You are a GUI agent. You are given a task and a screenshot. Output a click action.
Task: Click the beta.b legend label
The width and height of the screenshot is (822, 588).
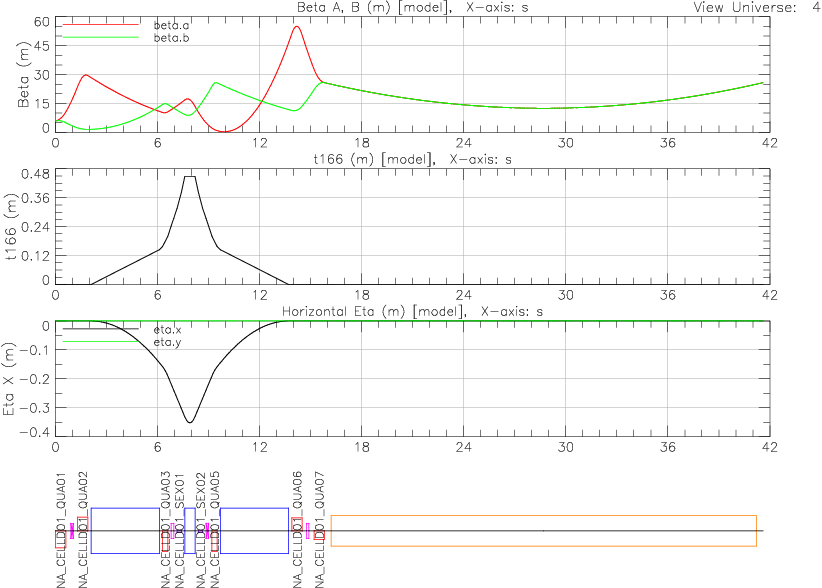pos(171,38)
